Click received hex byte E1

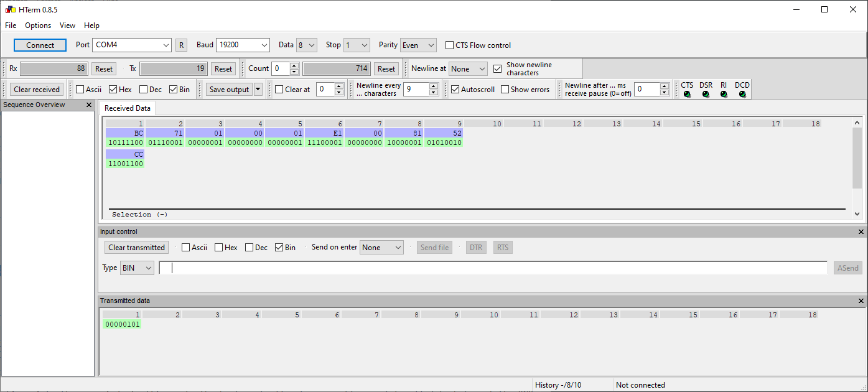pos(324,133)
